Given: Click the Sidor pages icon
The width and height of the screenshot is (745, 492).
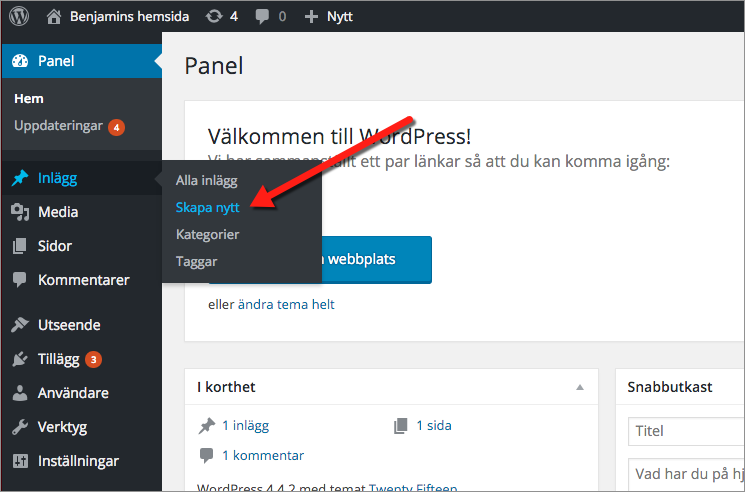Looking at the screenshot, I should 20,246.
